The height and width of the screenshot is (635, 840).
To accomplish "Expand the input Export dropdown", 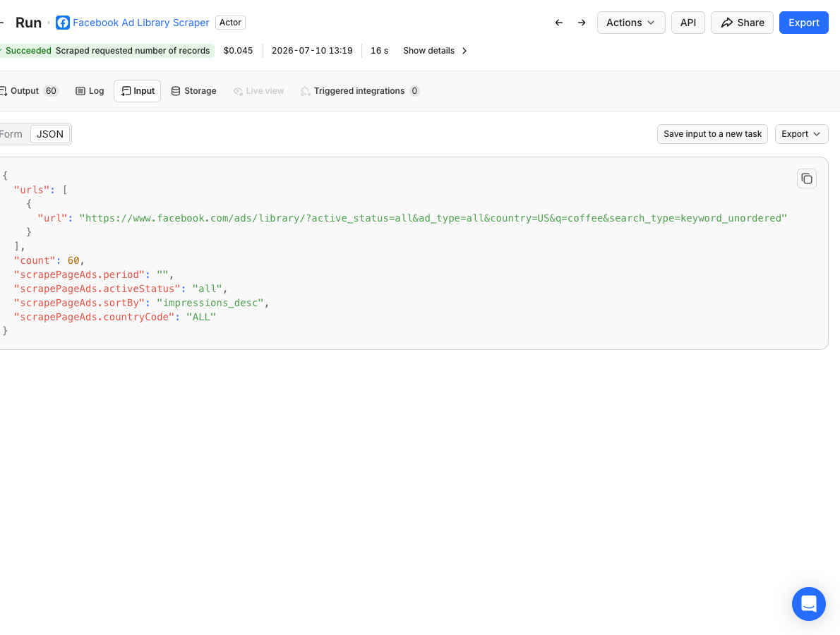I will [801, 134].
